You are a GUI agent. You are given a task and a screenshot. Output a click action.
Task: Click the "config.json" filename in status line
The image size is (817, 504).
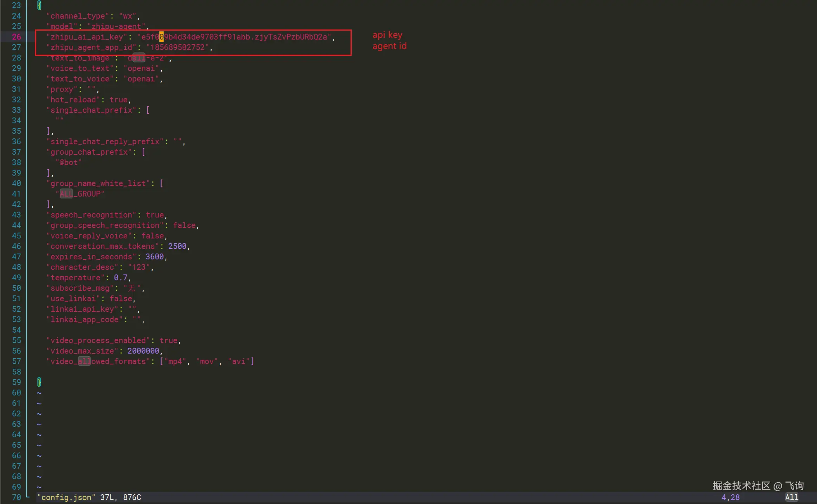[66, 497]
